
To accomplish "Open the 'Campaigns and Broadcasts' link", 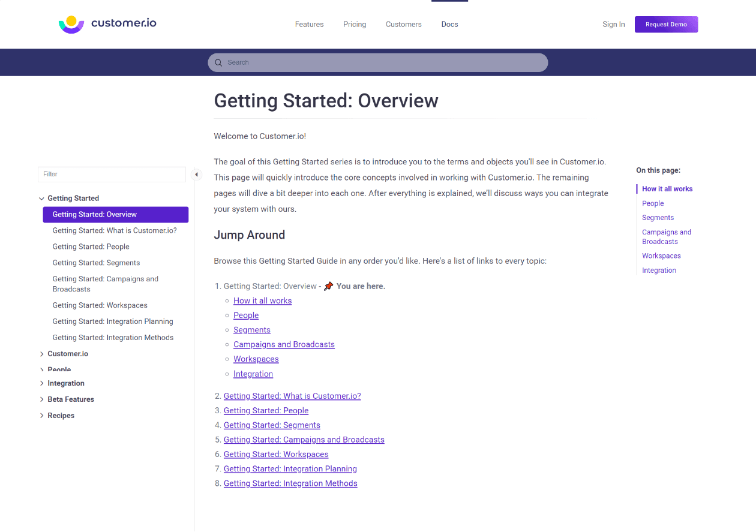I will click(x=284, y=344).
